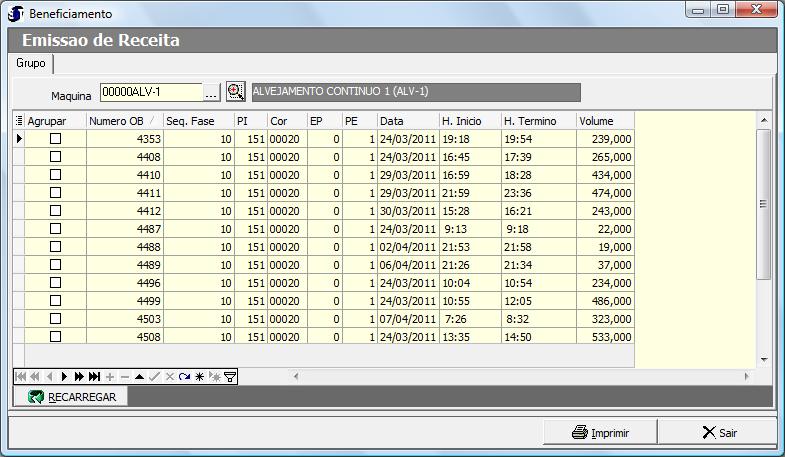785x457 pixels.
Task: Click the next page double-arrow navigator icon
Action: pyautogui.click(x=79, y=376)
